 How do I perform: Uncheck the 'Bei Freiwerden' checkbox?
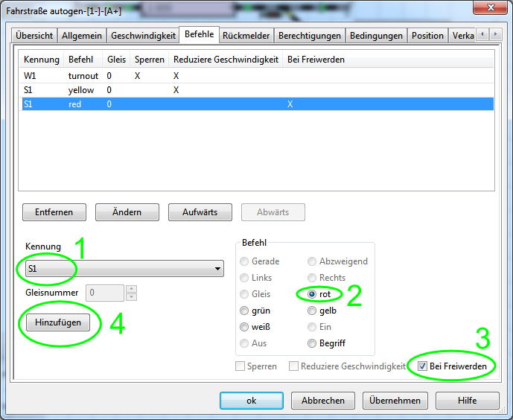(422, 366)
